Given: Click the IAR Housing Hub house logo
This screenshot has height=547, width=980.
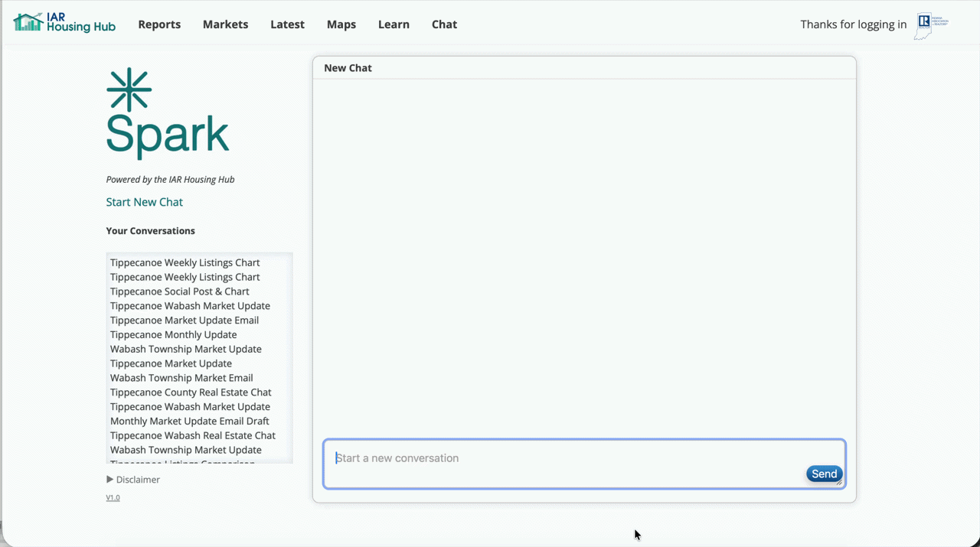Looking at the screenshot, I should [28, 21].
